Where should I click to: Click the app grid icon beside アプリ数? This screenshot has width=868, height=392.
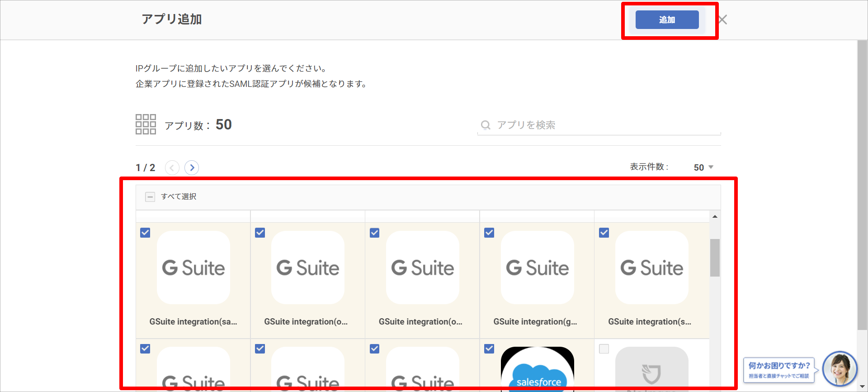146,124
